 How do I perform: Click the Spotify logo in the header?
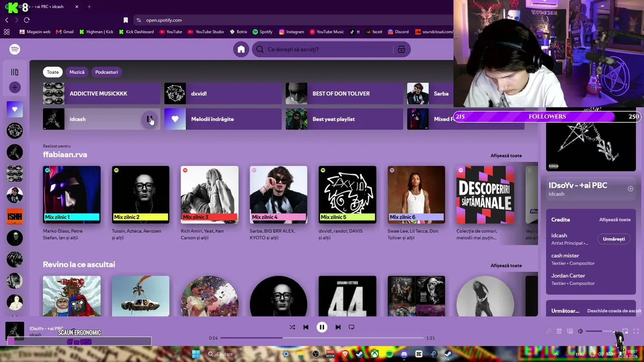15,49
